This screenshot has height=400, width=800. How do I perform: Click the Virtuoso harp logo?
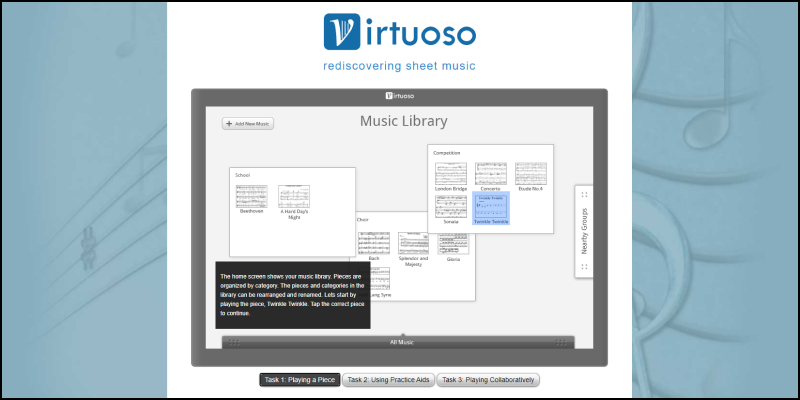342,32
